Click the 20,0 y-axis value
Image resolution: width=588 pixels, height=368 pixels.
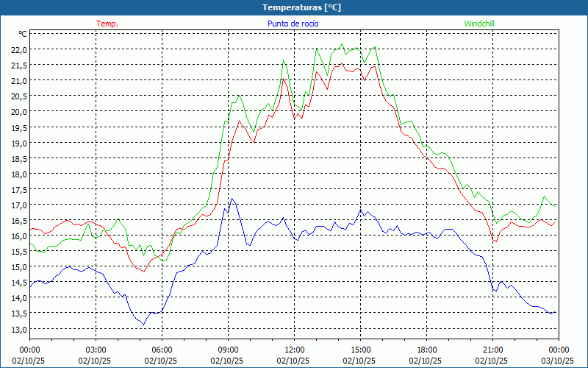18,112
